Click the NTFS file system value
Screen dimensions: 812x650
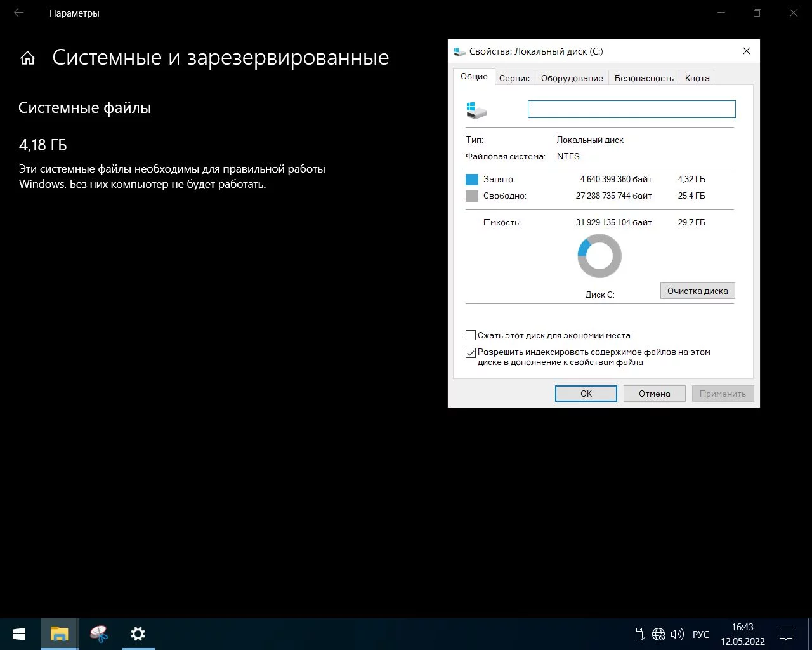(x=568, y=156)
